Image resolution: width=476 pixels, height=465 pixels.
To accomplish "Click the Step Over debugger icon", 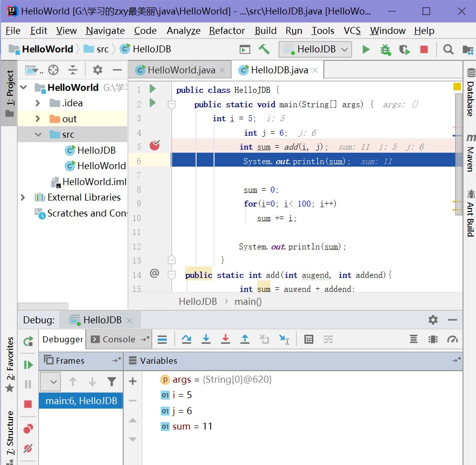I will (x=187, y=339).
